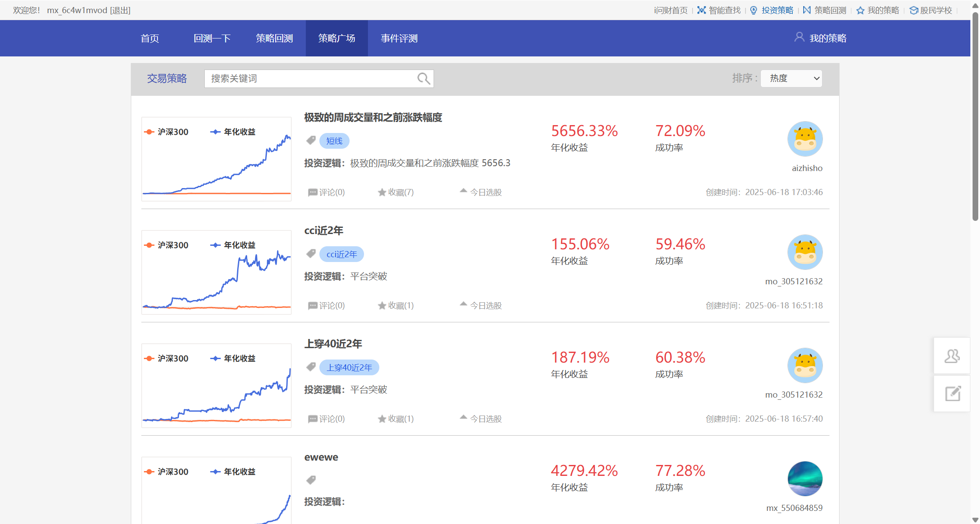The image size is (980, 524).
Task: Expand 今日选股 for the first strategy
Action: click(x=481, y=192)
